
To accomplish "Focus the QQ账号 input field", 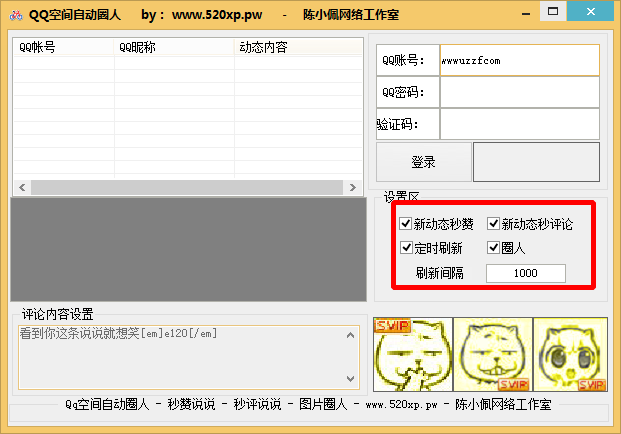I will (520, 60).
